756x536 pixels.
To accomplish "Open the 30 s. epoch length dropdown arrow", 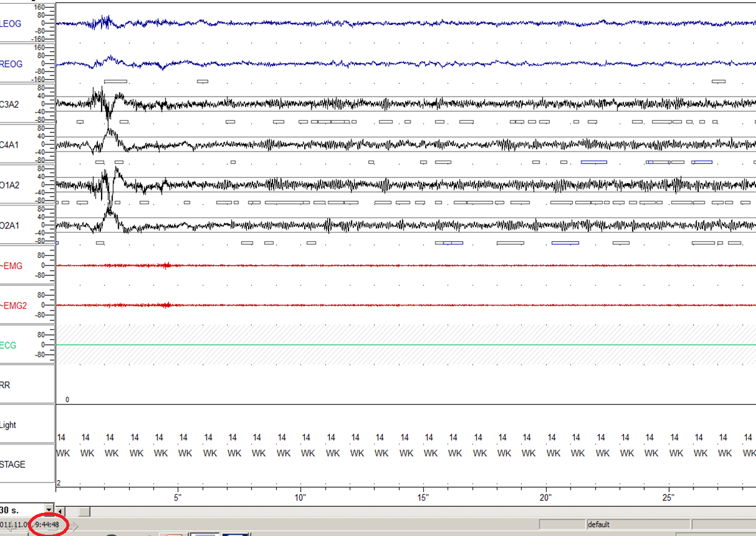I will [50, 510].
